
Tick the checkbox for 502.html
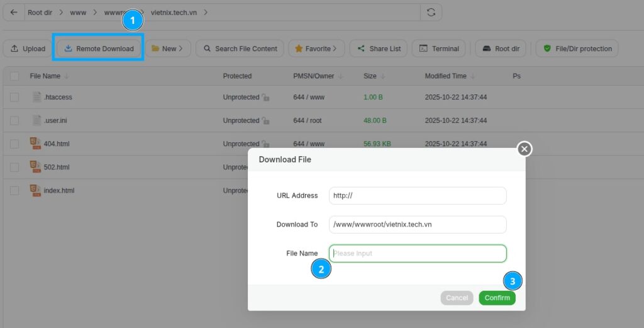[x=14, y=167]
